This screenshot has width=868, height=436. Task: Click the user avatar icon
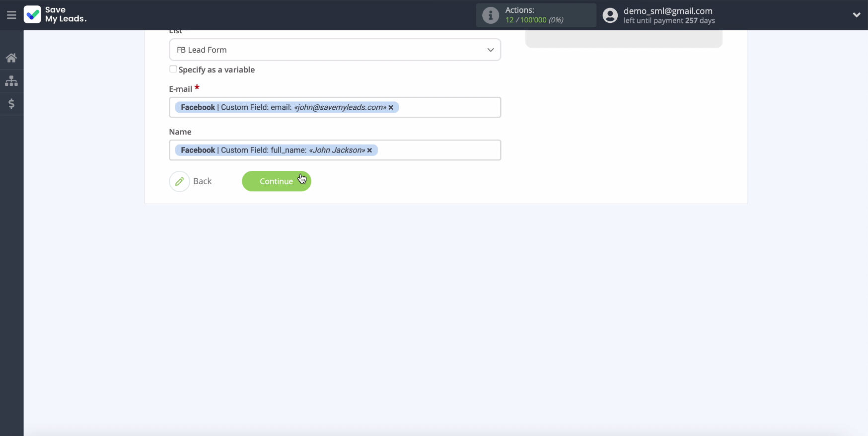click(x=610, y=15)
